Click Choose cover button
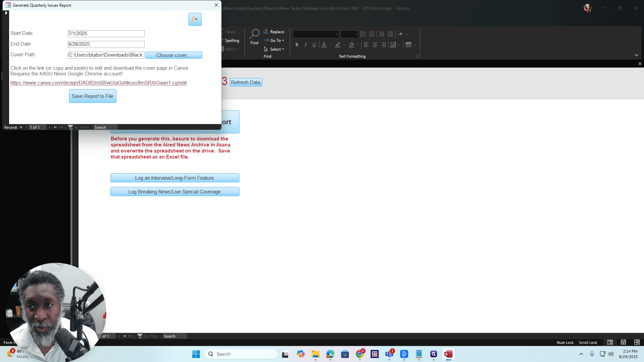Image resolution: width=644 pixels, height=362 pixels. point(174,55)
